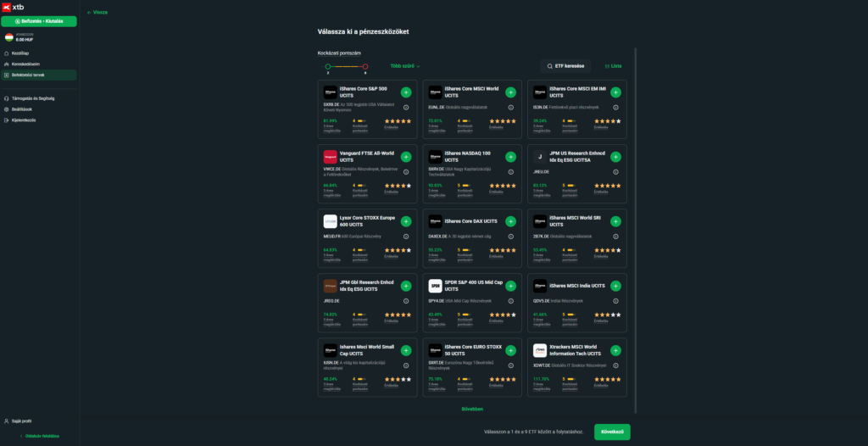Open info icon for iShares Core MSCI World
The image size is (868, 446).
[x=510, y=108]
